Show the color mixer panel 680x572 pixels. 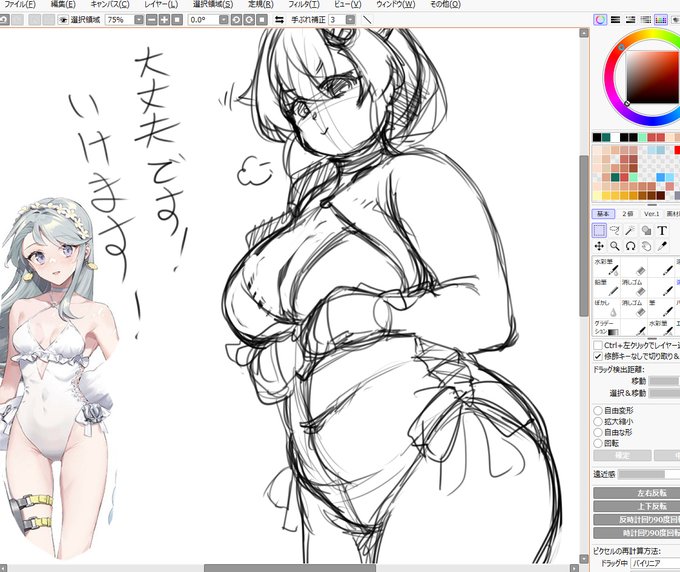645,20
